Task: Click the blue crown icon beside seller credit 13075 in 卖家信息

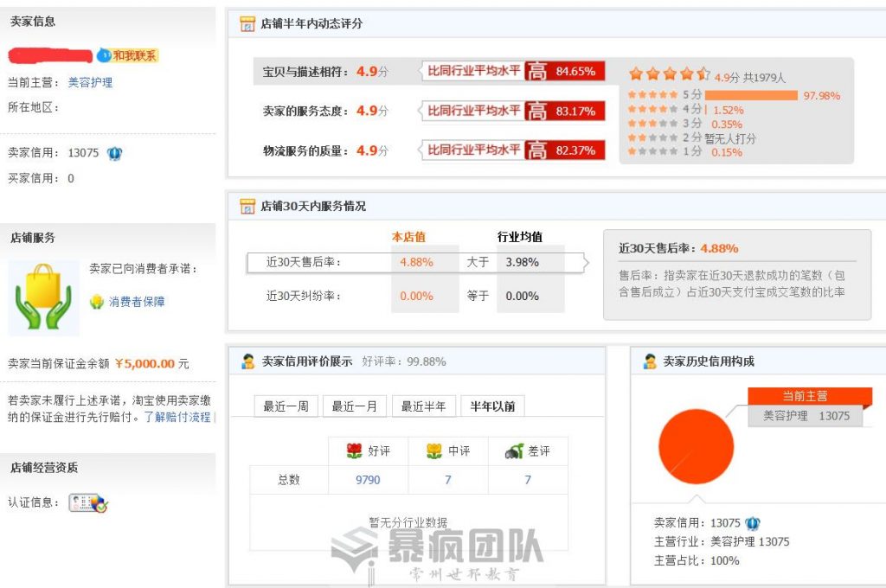Action: (x=115, y=153)
